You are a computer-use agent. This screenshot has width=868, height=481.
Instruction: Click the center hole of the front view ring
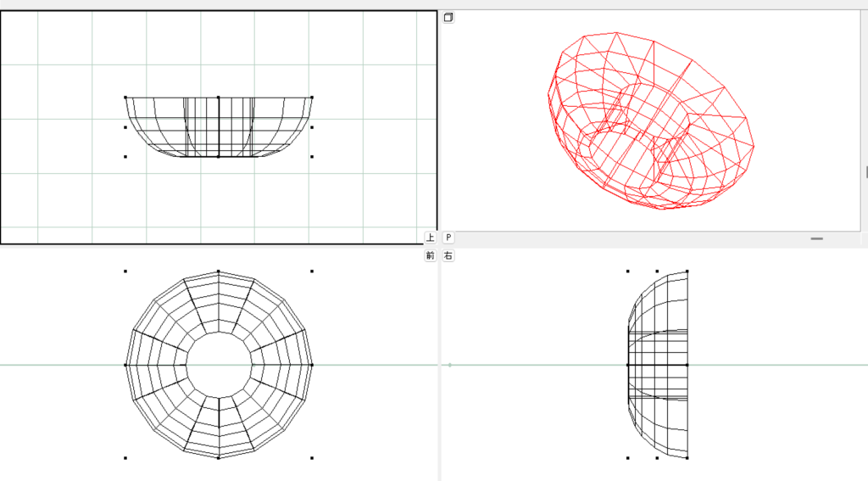[219, 365]
